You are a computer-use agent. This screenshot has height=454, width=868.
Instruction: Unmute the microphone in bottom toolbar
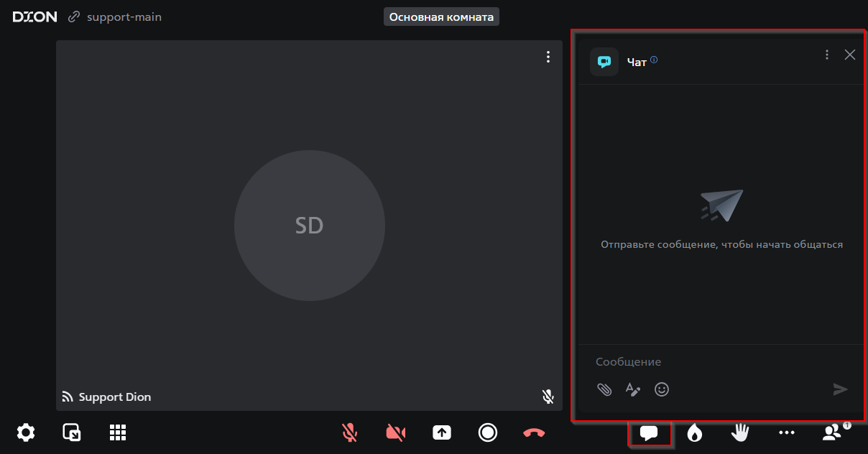349,432
